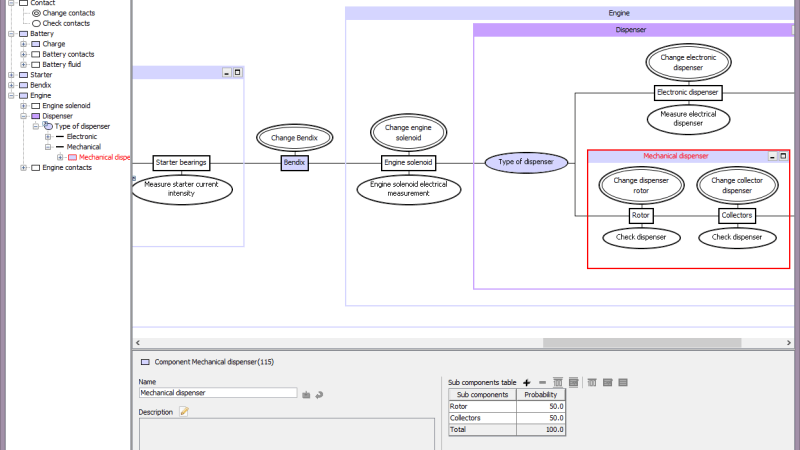Click the Dispenser purple icon in tree
800x450 pixels.
coord(36,116)
